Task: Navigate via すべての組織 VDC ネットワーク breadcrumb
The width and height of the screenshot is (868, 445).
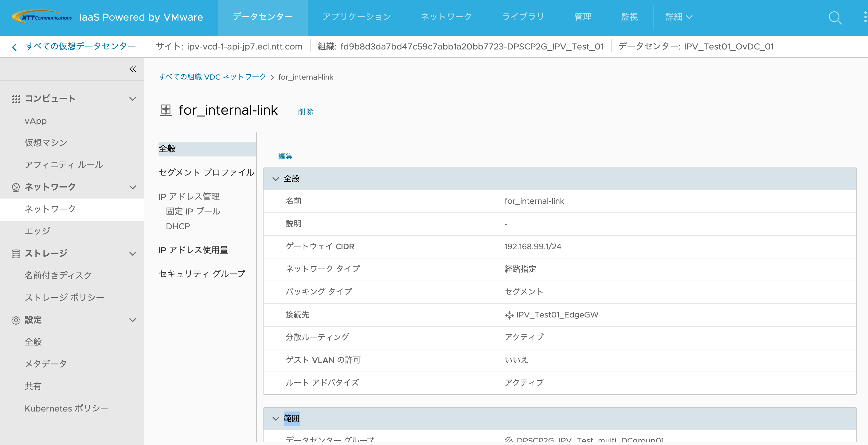Action: (212, 77)
